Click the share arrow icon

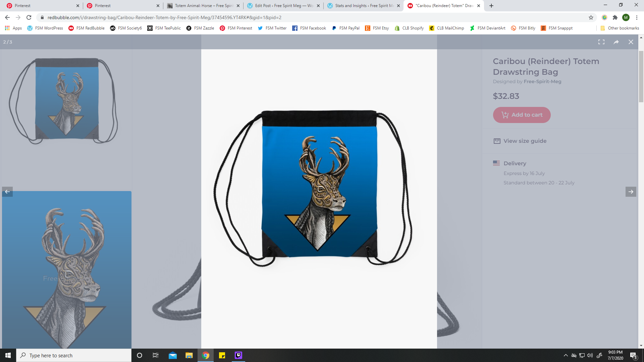pyautogui.click(x=616, y=42)
